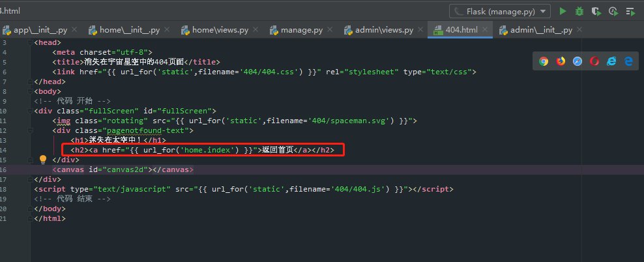Close the home\views.py tab
This screenshot has height=262, width=644.
pos(256,29)
